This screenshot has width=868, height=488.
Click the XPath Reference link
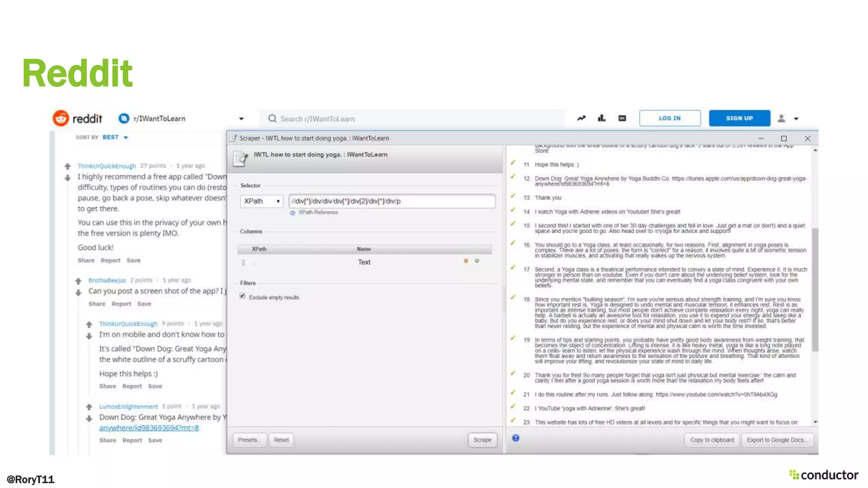[318, 212]
